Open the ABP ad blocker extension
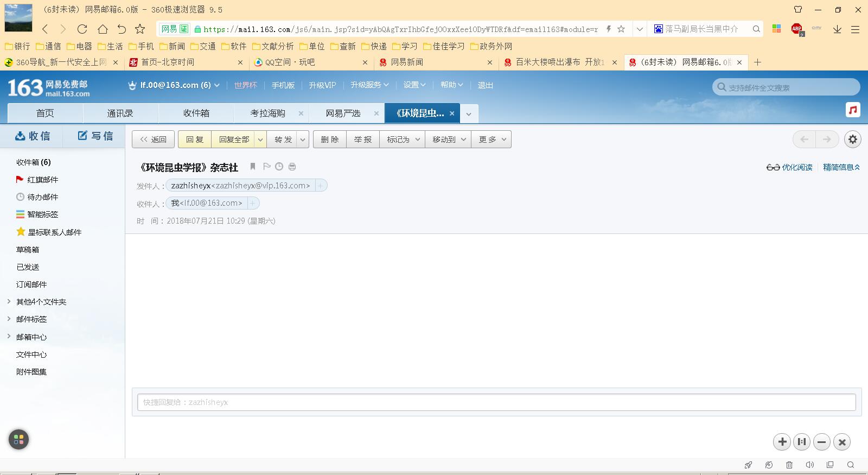The width and height of the screenshot is (868, 475). tap(797, 29)
